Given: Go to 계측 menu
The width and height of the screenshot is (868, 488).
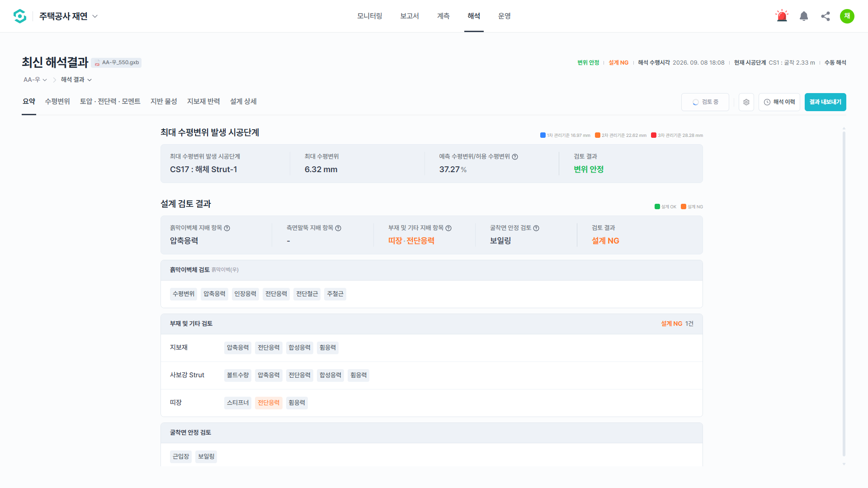Looking at the screenshot, I should pyautogui.click(x=443, y=16).
